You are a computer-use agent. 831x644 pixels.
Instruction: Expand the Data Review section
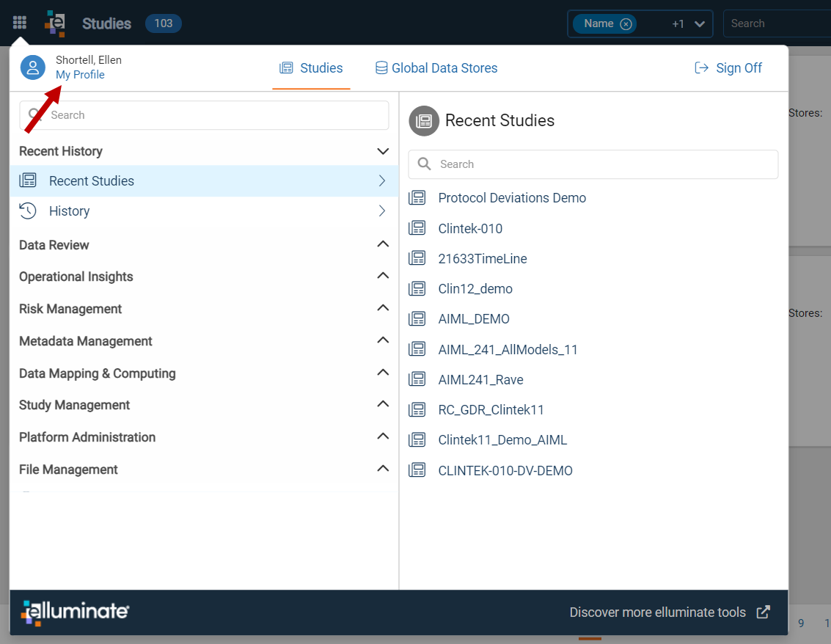[x=383, y=244]
